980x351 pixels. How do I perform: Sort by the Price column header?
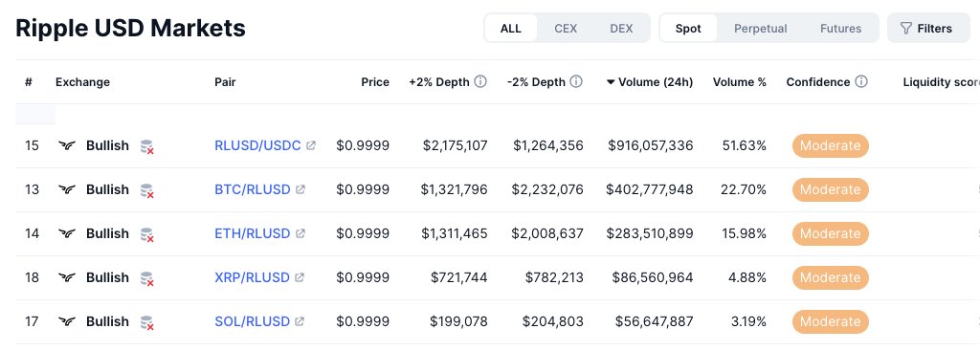tap(375, 82)
